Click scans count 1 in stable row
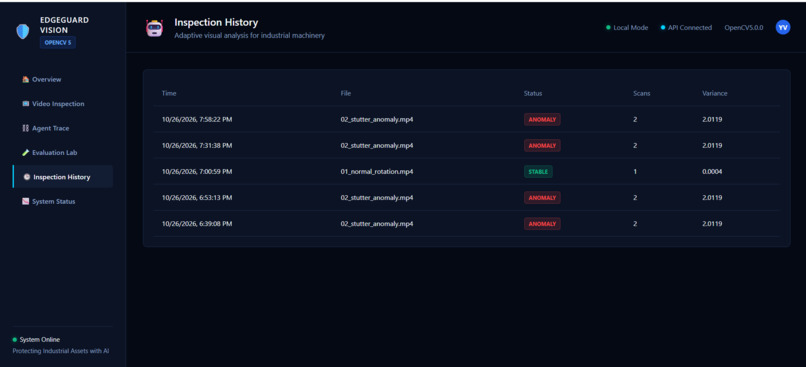806x367 pixels. pyautogui.click(x=635, y=172)
